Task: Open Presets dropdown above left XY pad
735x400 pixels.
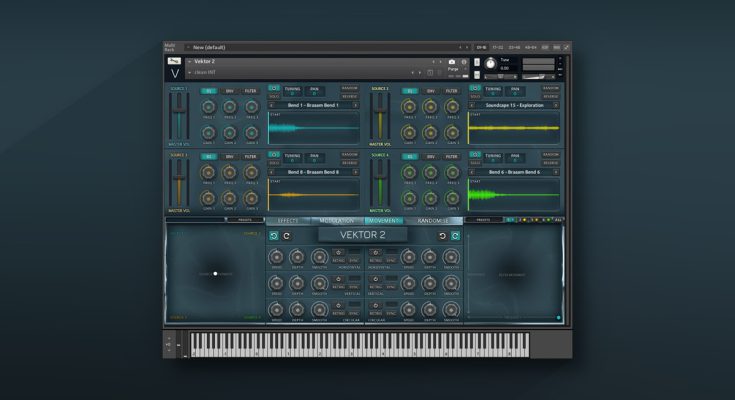Action: click(x=245, y=219)
